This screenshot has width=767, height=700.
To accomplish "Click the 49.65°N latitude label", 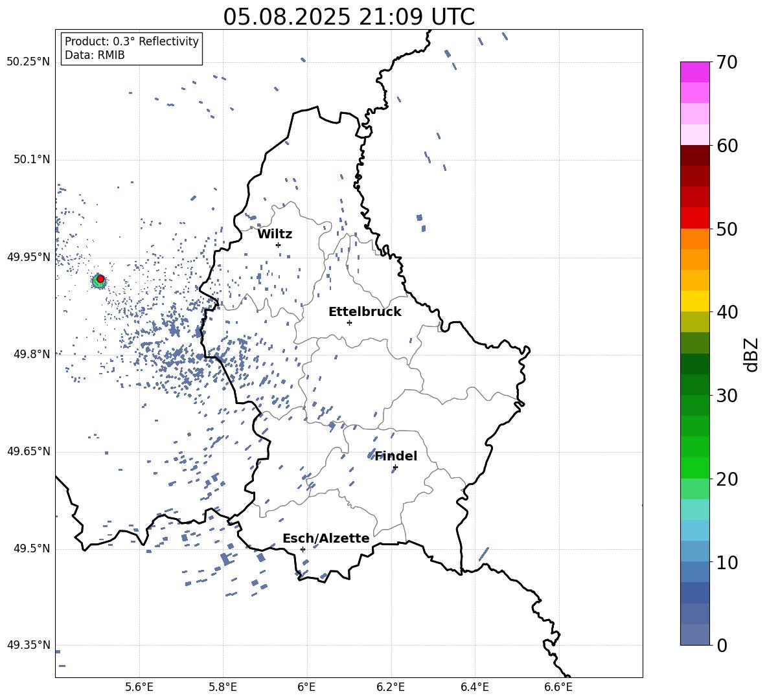I will [29, 451].
